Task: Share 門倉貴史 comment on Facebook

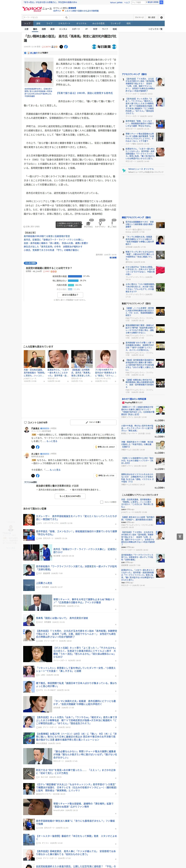Action: (x=38, y=447)
